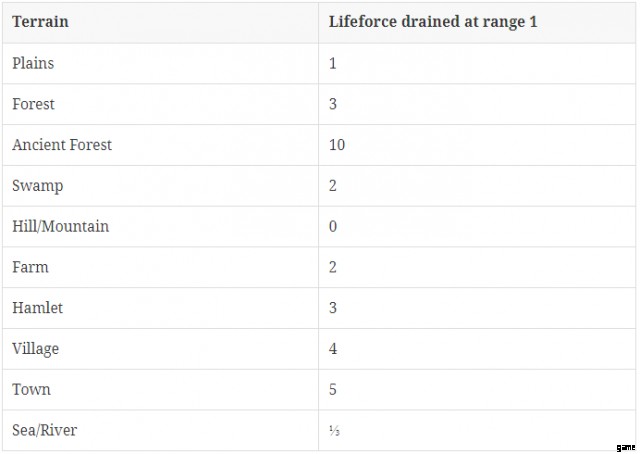Click the Hamlet terrain cell

pyautogui.click(x=37, y=308)
